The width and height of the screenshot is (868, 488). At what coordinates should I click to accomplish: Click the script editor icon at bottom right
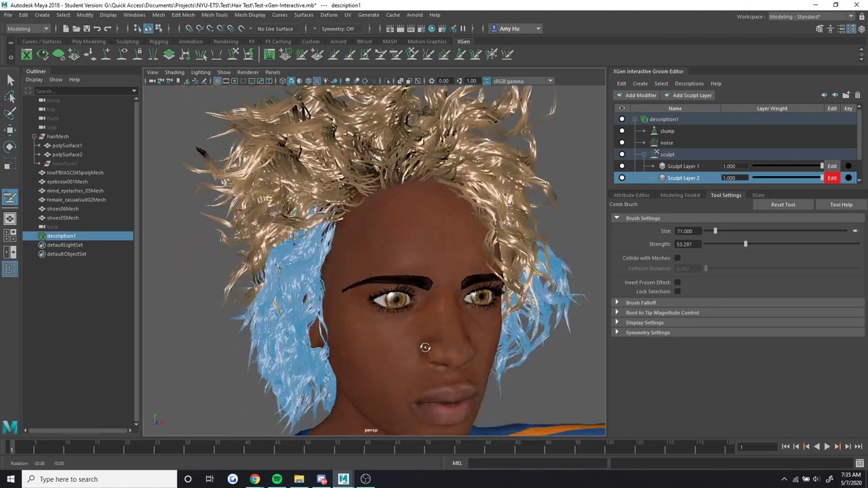(859, 463)
